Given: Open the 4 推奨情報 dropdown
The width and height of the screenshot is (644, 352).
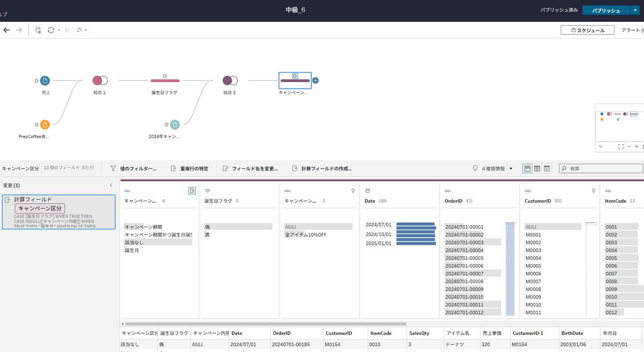Looking at the screenshot, I should click(492, 168).
